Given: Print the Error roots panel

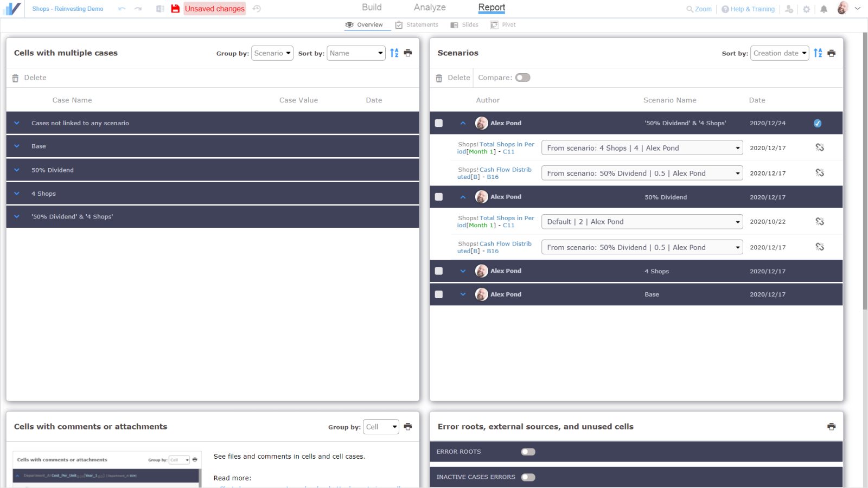Looking at the screenshot, I should 832,427.
